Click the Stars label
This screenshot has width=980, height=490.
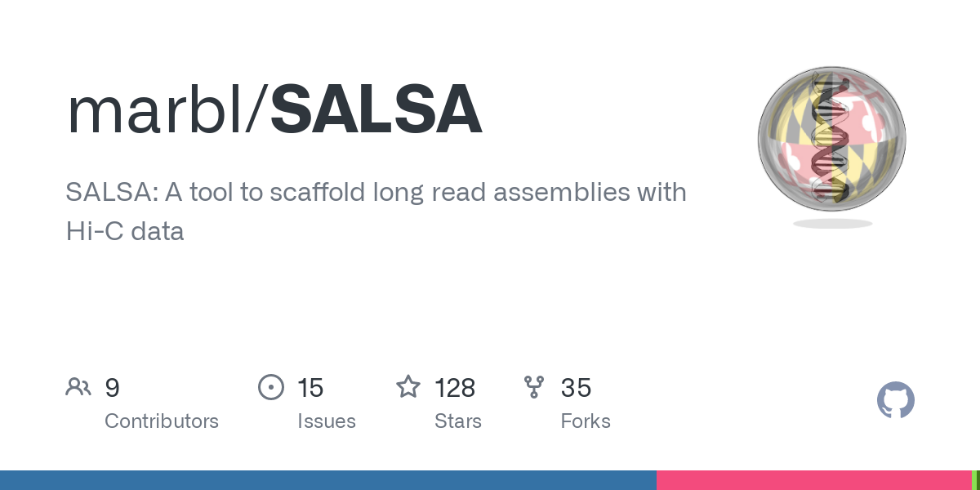pyautogui.click(x=458, y=421)
